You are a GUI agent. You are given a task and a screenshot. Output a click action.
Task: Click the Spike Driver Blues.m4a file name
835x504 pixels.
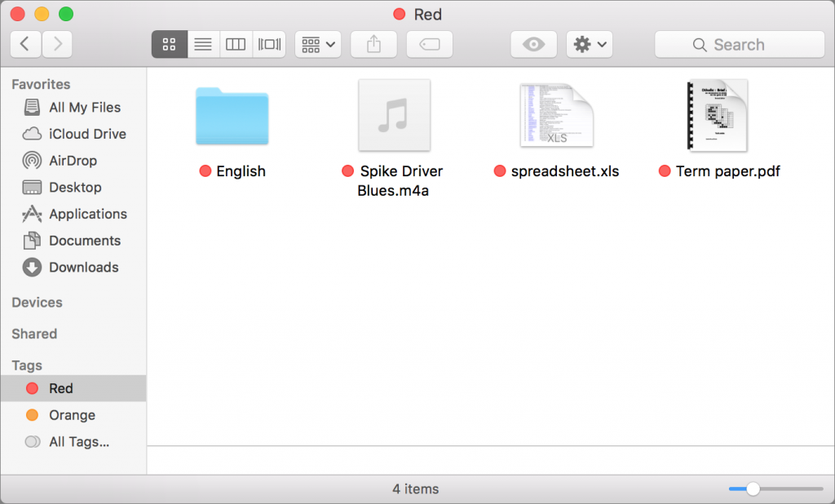pyautogui.click(x=400, y=180)
